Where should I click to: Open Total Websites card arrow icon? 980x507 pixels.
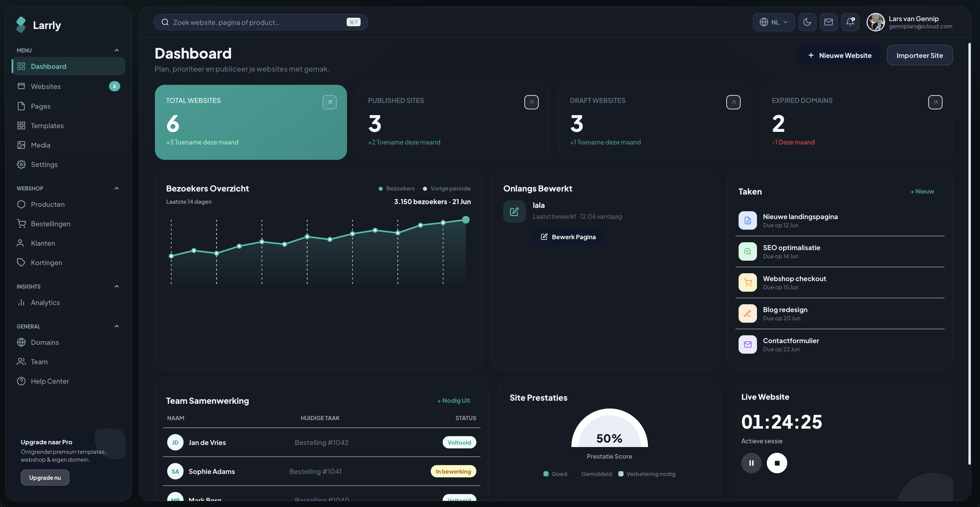click(x=330, y=102)
